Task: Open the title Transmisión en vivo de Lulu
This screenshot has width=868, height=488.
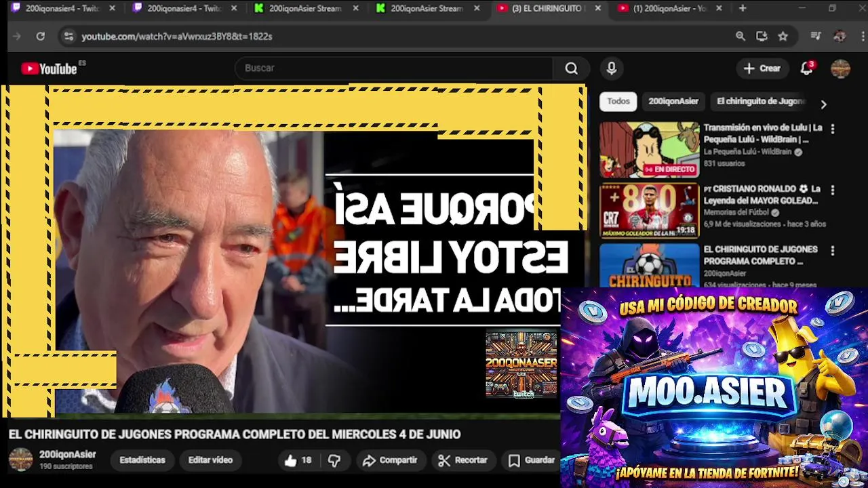Action: 762,134
